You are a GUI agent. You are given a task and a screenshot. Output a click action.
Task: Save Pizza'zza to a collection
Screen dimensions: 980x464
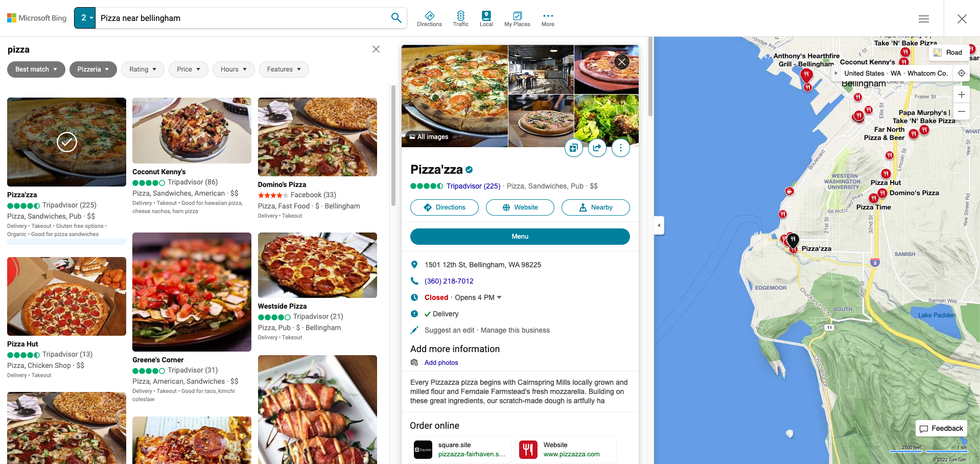tap(574, 148)
